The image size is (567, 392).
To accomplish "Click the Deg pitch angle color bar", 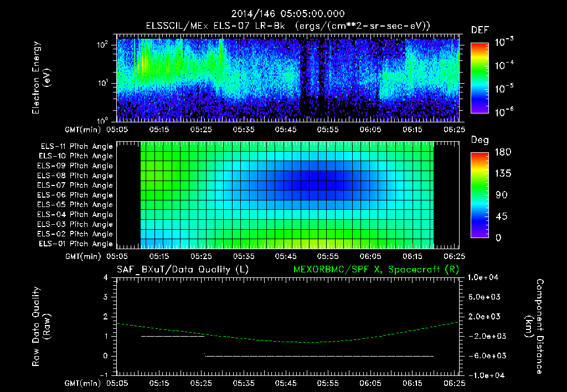I will pos(480,195).
